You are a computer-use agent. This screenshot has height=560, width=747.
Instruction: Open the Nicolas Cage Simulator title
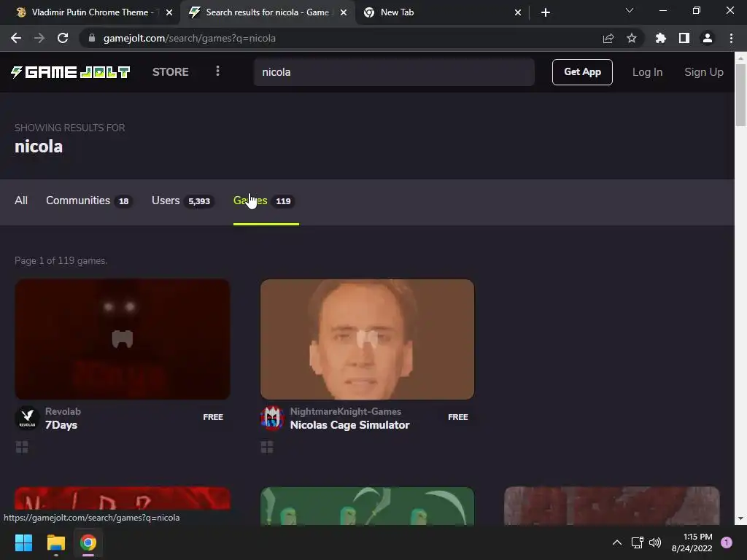[x=349, y=425]
